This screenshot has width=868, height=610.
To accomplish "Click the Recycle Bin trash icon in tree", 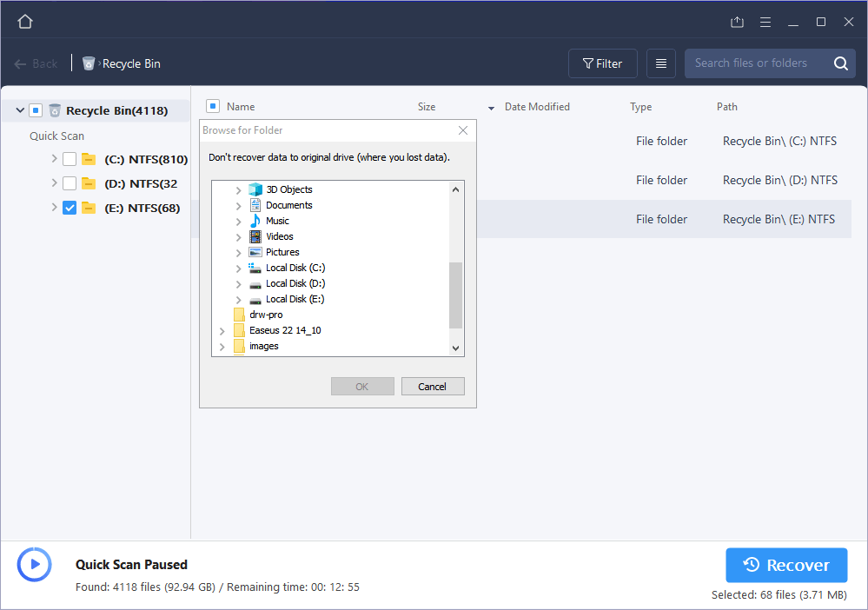I will [54, 110].
